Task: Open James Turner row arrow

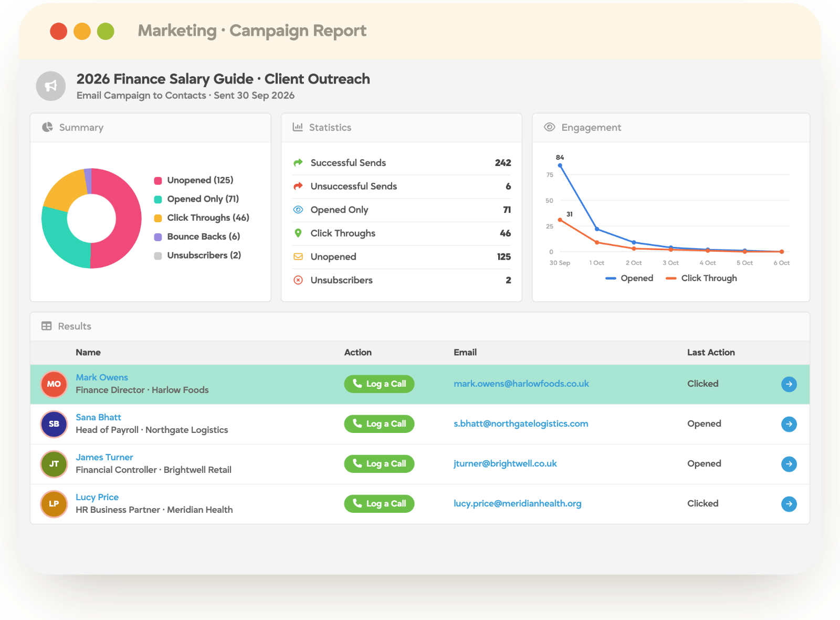Action: pos(789,464)
